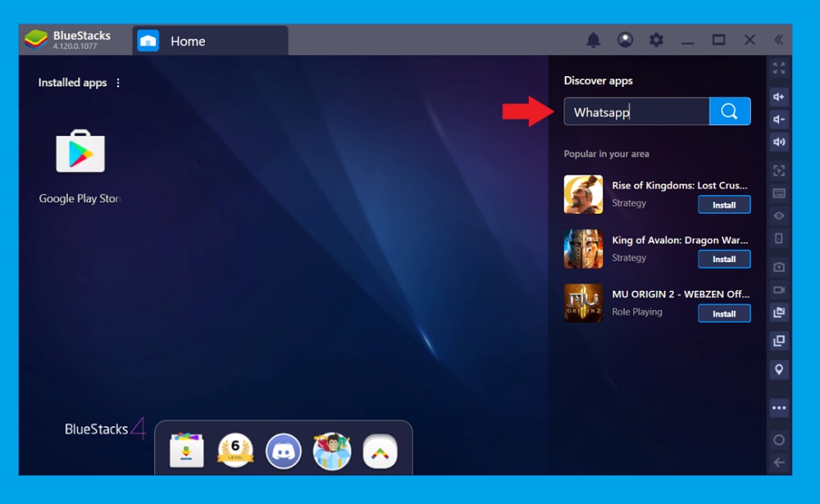Open the notifications bell
Viewport: 820px width, 504px height.
(x=593, y=39)
